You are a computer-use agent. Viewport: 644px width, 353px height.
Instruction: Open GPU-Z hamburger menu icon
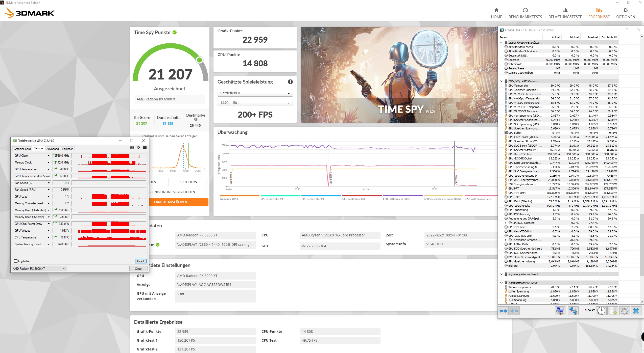coord(145,147)
